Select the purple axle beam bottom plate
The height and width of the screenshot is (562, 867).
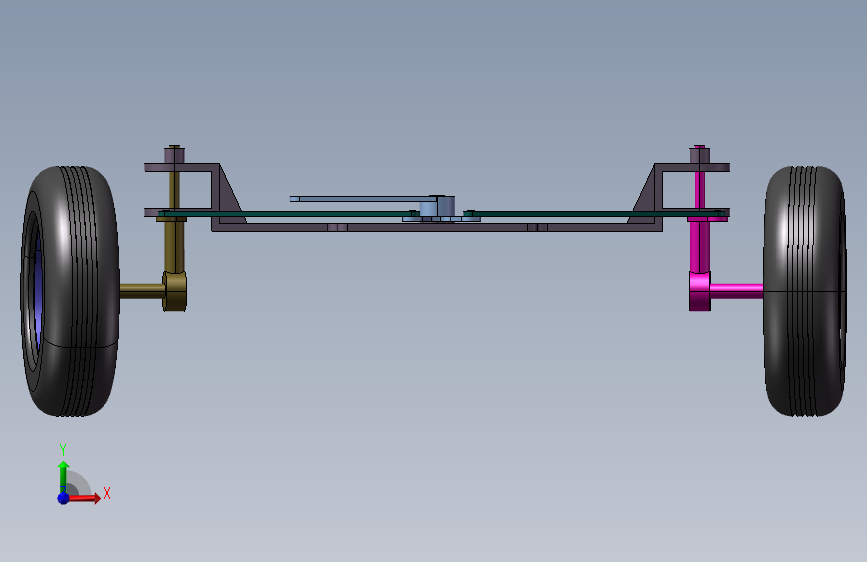437,227
